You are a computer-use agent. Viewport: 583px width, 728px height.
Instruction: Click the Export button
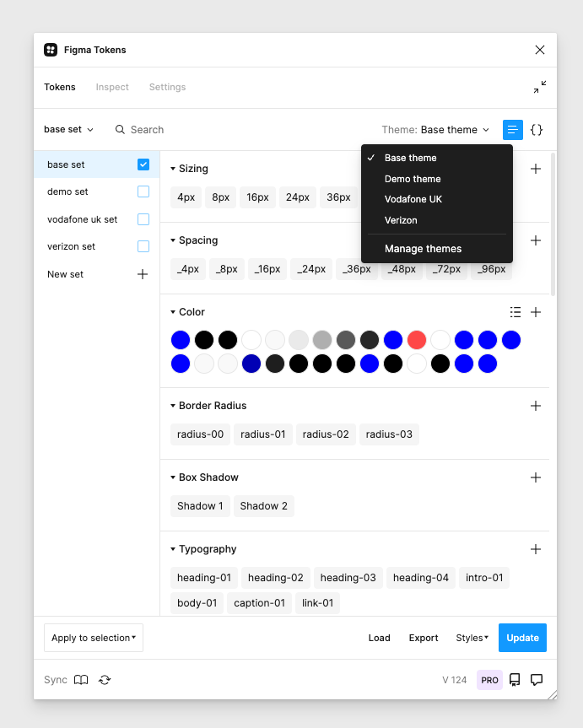pos(424,638)
